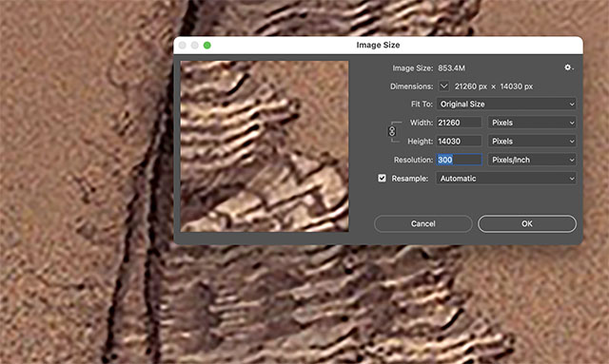
Task: Open the Pixels/Inch resolution units dropdown
Action: click(532, 160)
